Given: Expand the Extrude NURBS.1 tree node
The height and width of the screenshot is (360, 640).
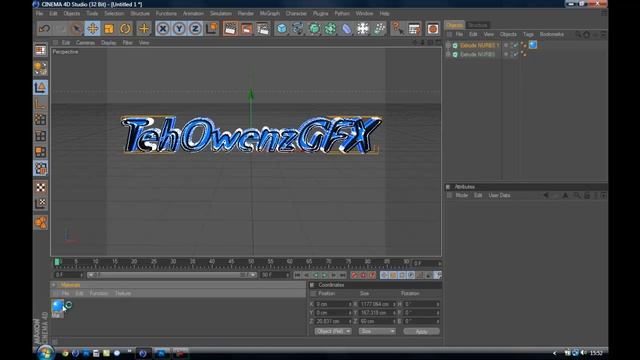Looking at the screenshot, I should [448, 45].
